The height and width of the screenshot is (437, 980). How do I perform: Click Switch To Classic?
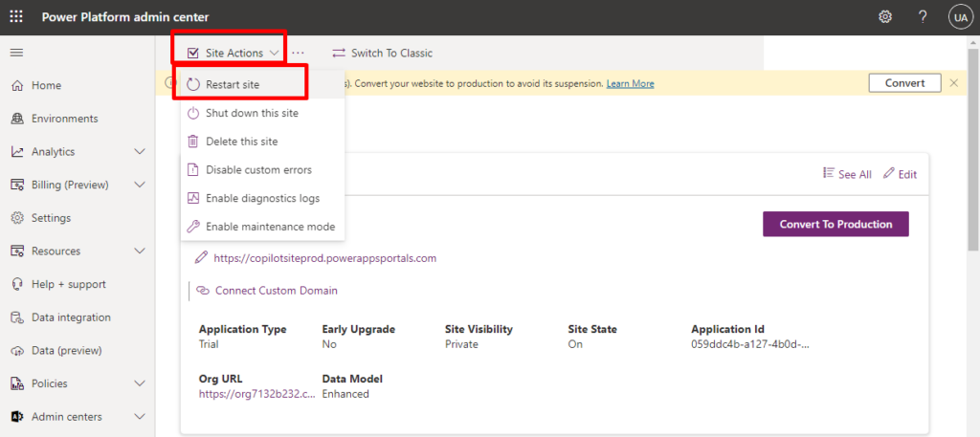(382, 53)
